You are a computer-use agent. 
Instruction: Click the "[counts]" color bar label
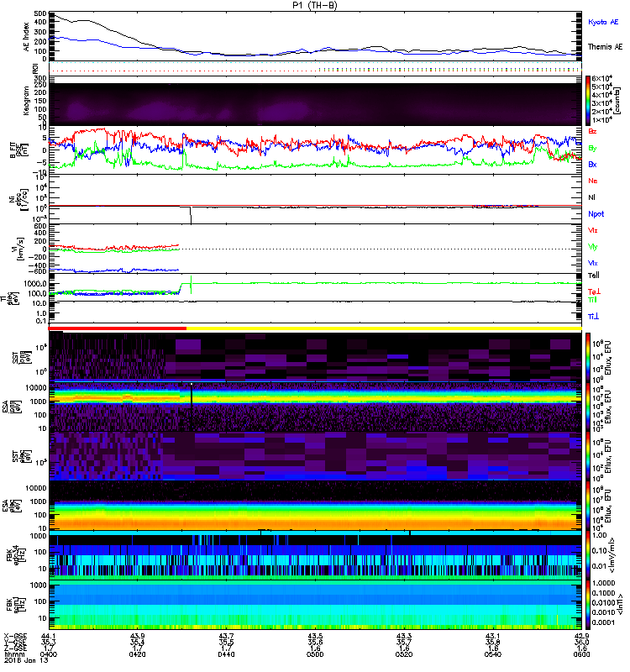point(617,101)
